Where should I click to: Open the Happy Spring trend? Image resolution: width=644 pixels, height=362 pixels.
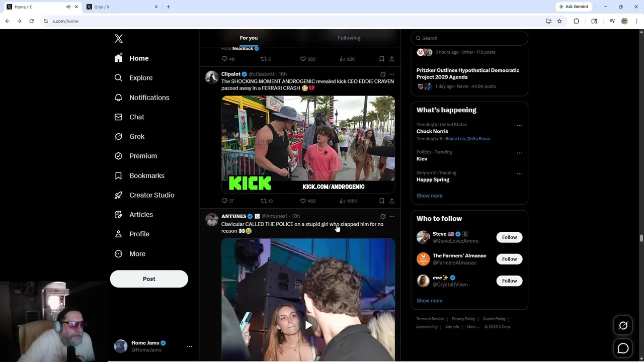click(x=433, y=179)
